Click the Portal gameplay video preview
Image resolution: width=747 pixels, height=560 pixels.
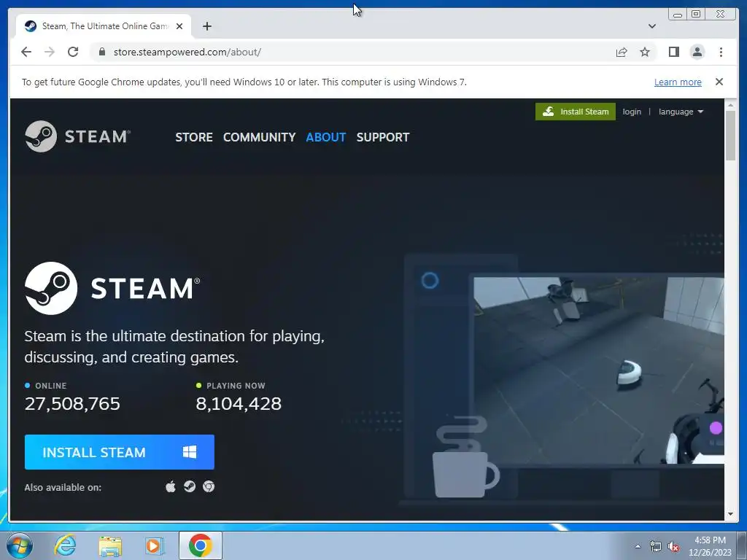[x=599, y=370]
